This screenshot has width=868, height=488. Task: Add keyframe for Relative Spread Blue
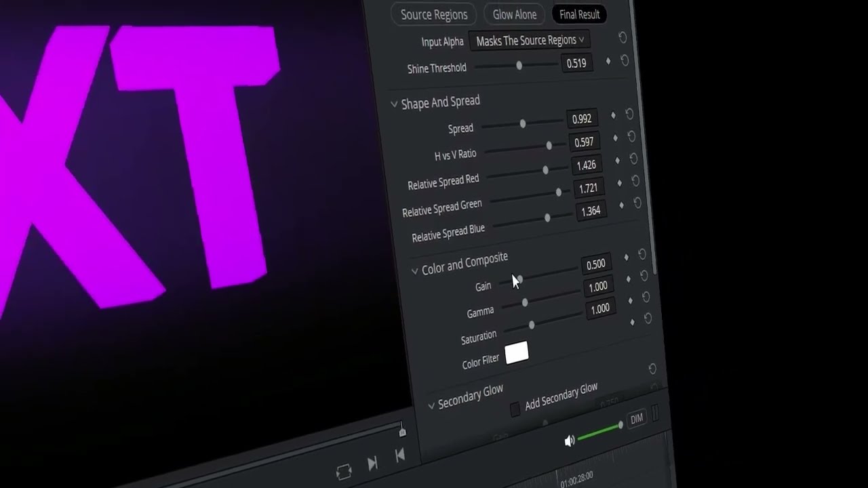tap(621, 205)
